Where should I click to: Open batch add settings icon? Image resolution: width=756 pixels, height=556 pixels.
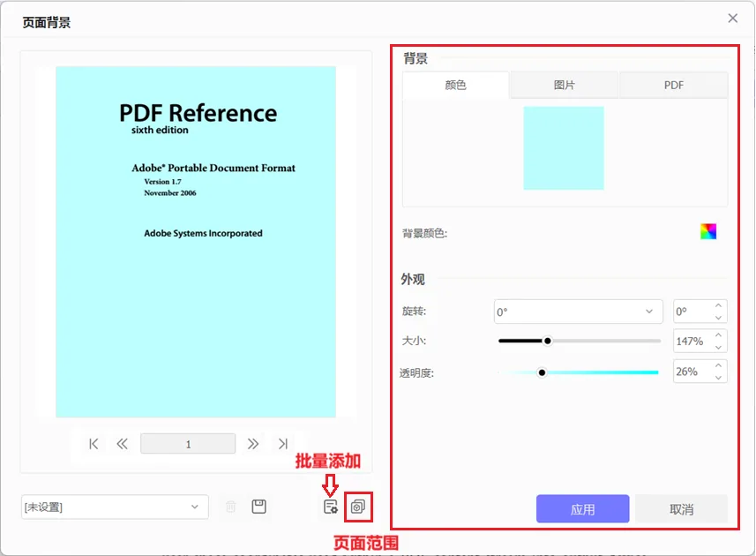tap(330, 507)
